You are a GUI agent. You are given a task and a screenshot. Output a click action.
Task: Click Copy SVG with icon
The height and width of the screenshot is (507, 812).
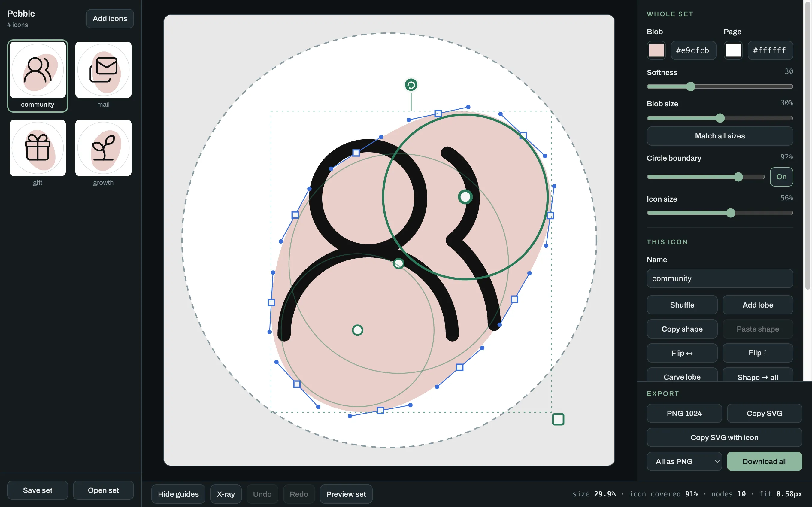[724, 437]
